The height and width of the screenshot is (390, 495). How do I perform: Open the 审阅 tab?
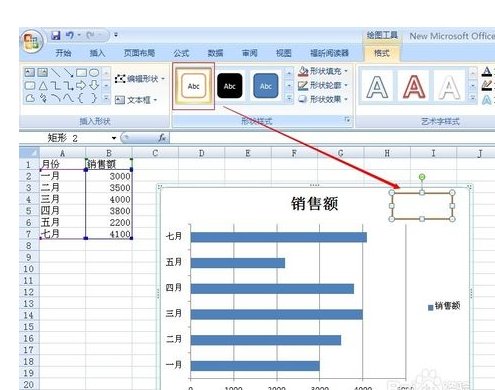(250, 53)
